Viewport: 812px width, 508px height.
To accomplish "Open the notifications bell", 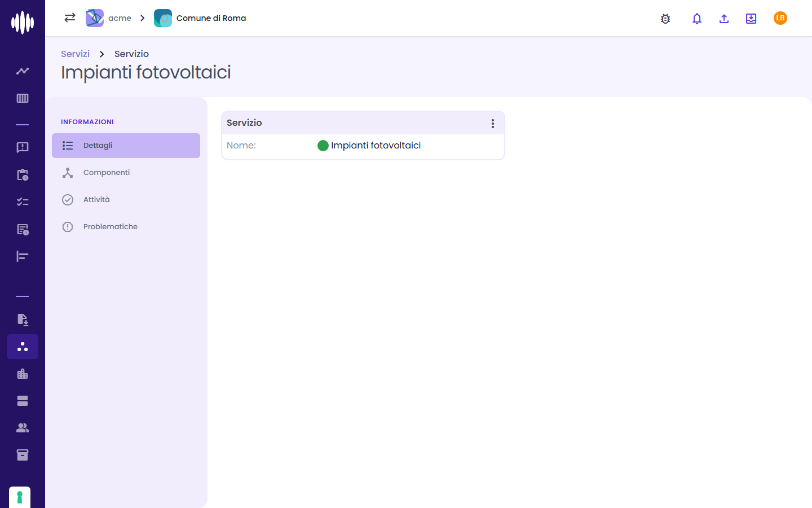I will tap(697, 19).
